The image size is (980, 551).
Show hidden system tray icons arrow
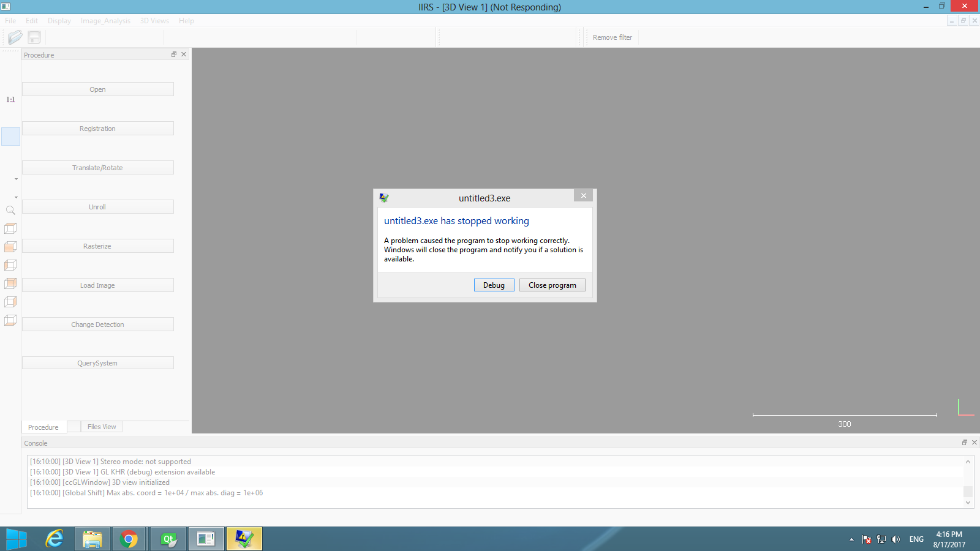(851, 539)
